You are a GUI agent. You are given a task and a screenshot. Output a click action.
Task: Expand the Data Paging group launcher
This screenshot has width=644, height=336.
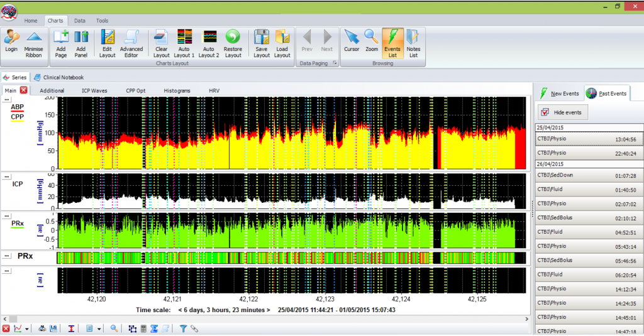coord(335,63)
